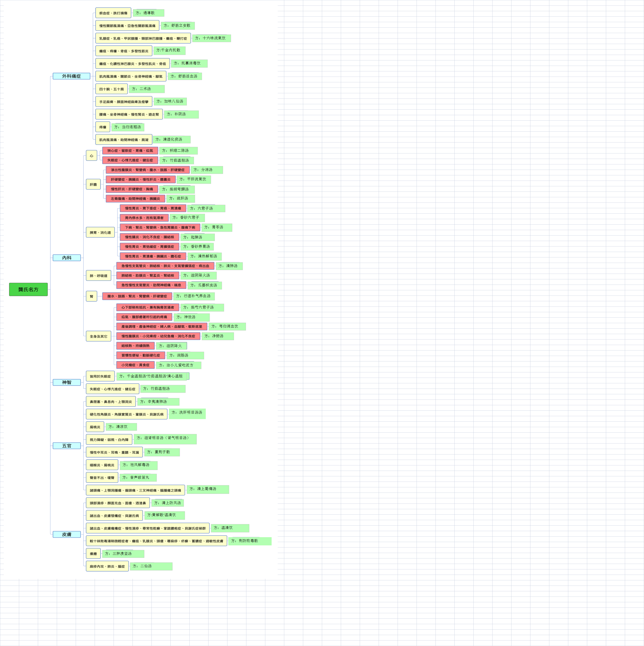Select the 方: 二术汤 formula box
Screen dimensions: 644x646
pos(147,89)
